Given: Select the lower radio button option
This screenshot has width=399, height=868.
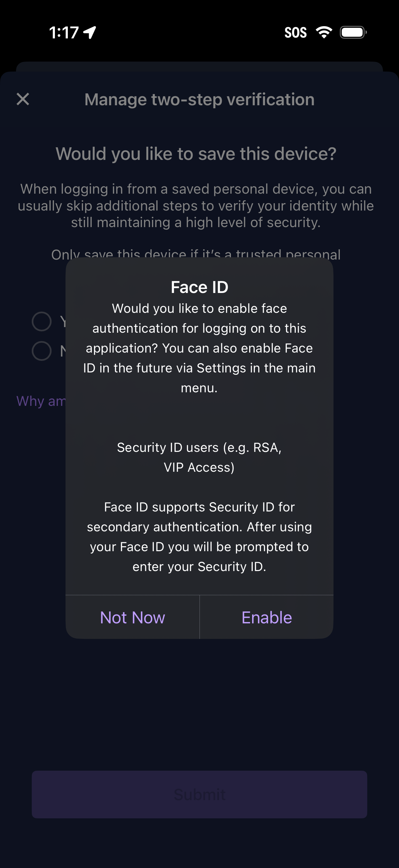Looking at the screenshot, I should (x=42, y=351).
